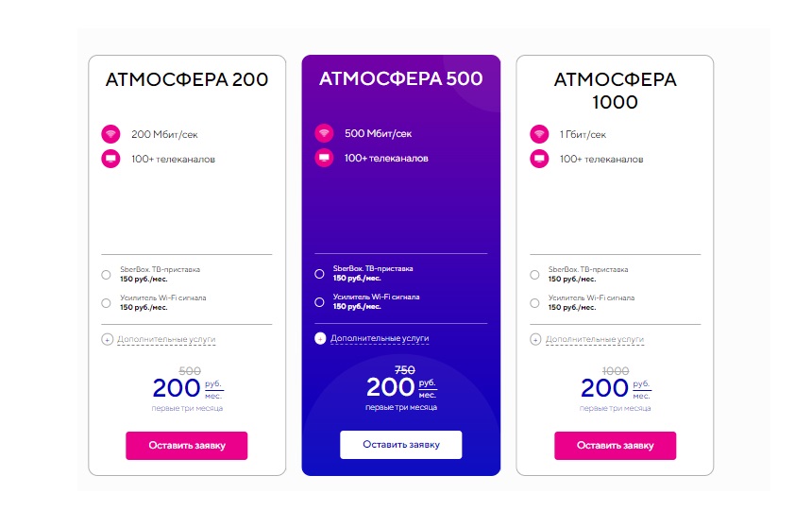Select Усилитель Wi-Fi сигнала in Атмосфера 500
This screenshot has width=812, height=527.
319,302
